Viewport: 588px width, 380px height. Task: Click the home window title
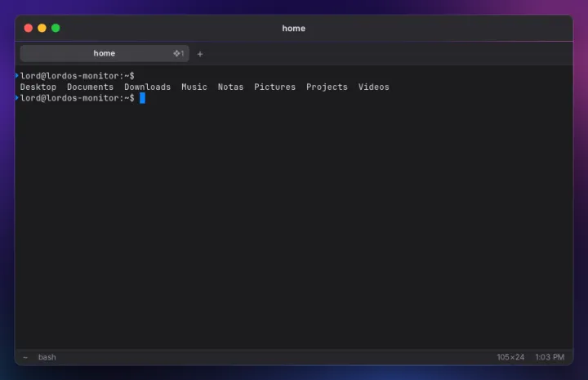click(294, 29)
